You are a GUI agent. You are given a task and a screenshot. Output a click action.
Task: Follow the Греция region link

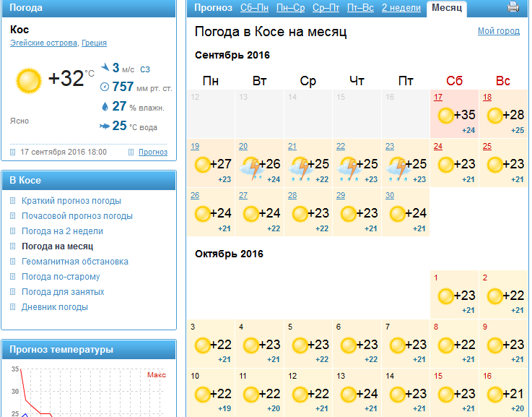(x=94, y=43)
